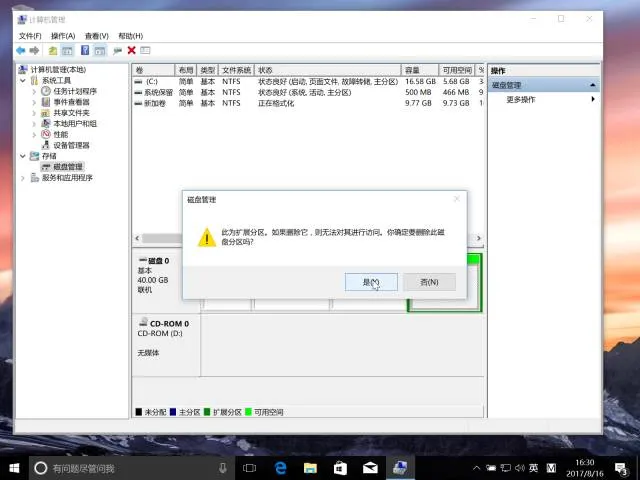This screenshot has height=480, width=640.
Task: Click the red X delete toolbar icon
Action: 131,50
